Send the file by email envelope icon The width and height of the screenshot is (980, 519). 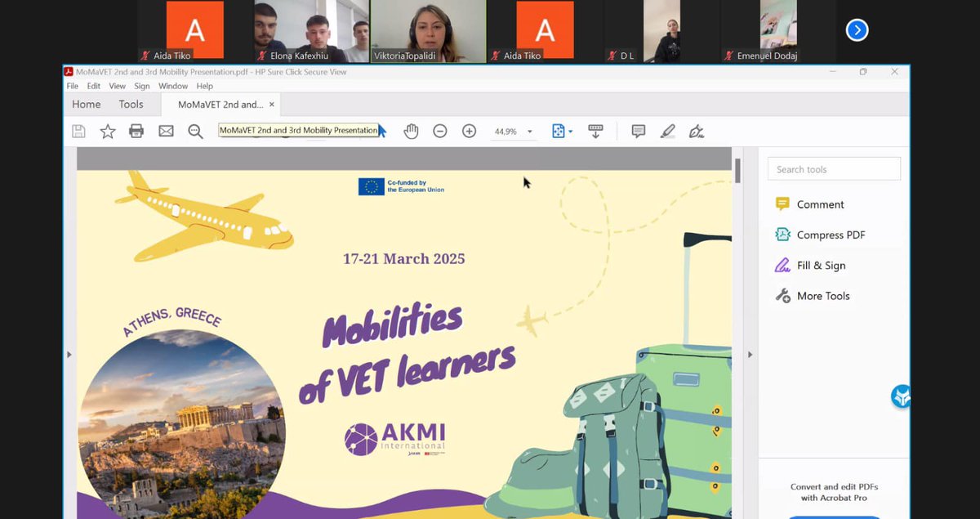(166, 131)
